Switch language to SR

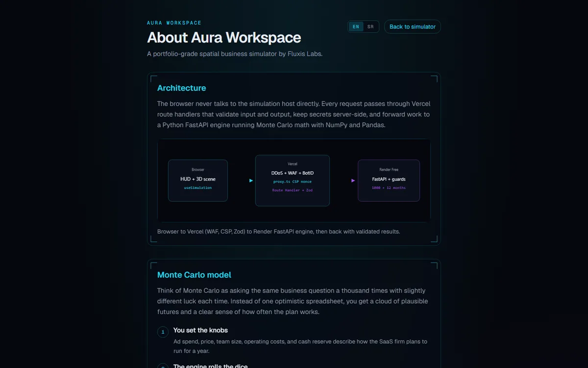370,26
